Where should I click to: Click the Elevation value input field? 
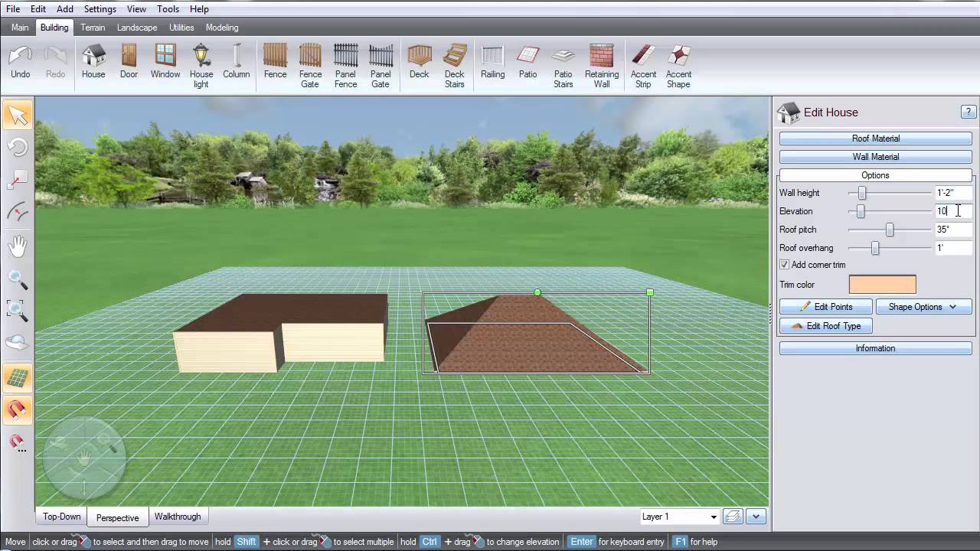pos(953,211)
